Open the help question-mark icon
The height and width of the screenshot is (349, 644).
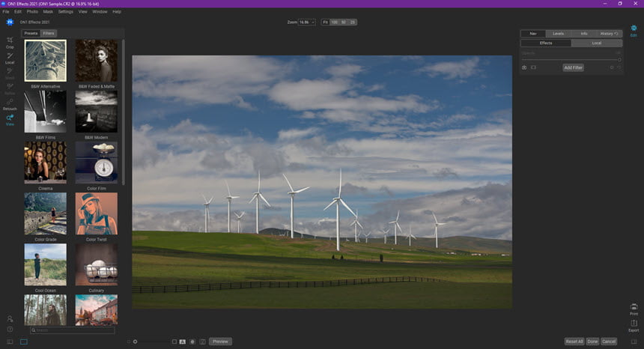tap(10, 330)
